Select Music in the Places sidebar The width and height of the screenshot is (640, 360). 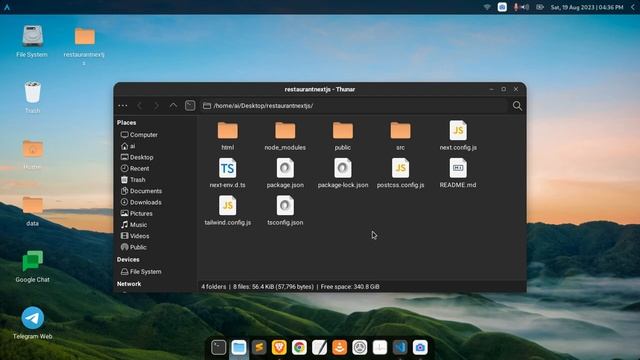pos(134,224)
